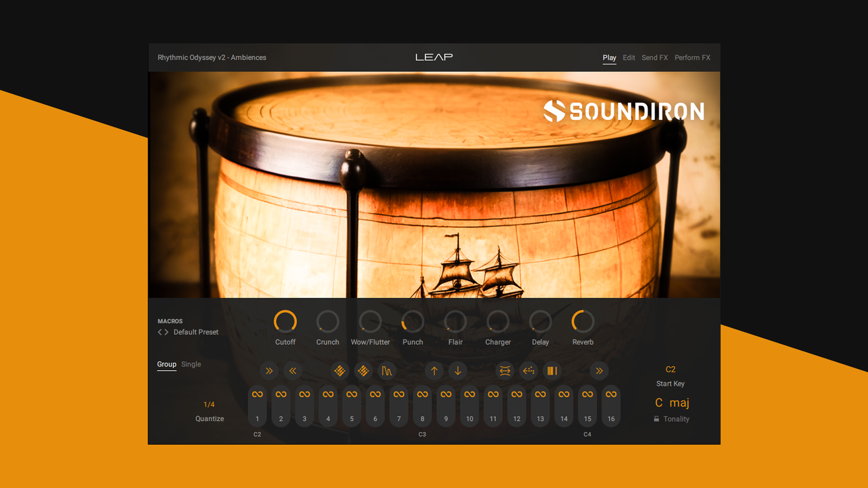The width and height of the screenshot is (868, 488).
Task: Toggle the Tonality lock icon
Action: pyautogui.click(x=656, y=419)
